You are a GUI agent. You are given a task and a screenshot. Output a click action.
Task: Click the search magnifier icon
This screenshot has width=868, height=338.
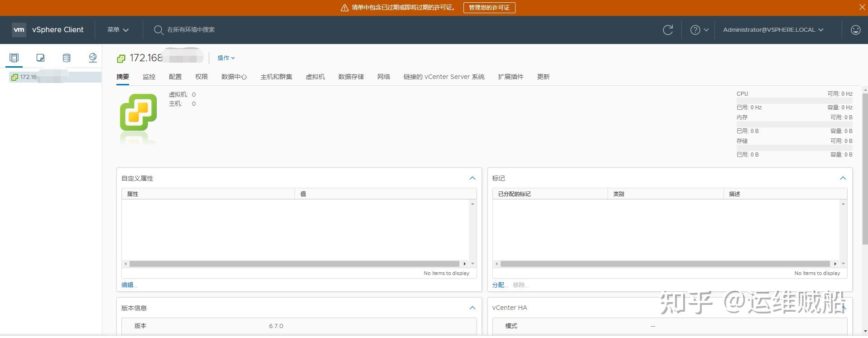[158, 30]
